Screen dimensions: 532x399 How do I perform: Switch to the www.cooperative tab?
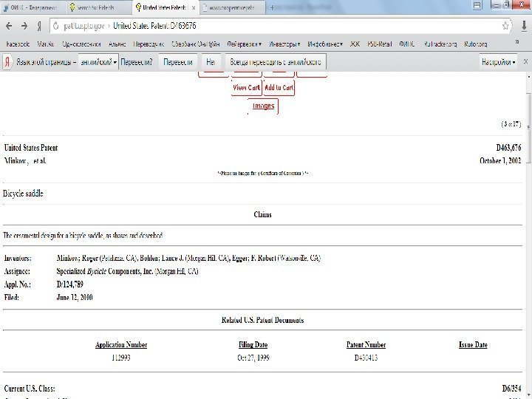[x=232, y=7]
